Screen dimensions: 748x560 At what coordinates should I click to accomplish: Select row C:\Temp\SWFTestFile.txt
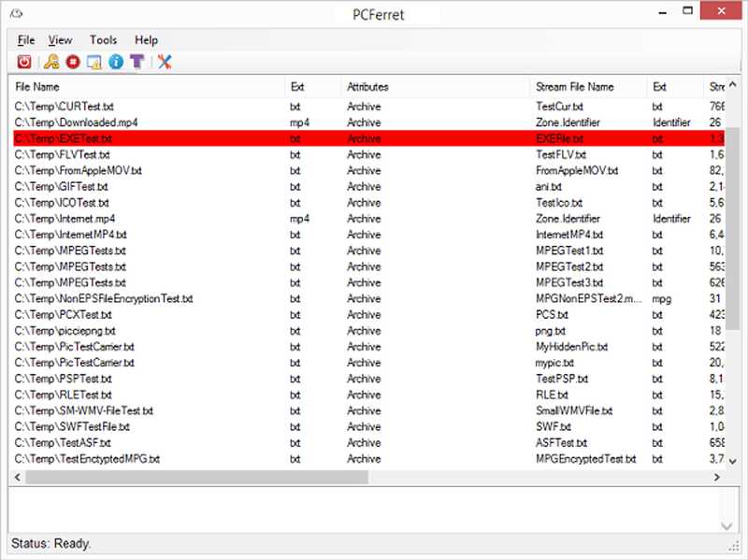point(368,427)
